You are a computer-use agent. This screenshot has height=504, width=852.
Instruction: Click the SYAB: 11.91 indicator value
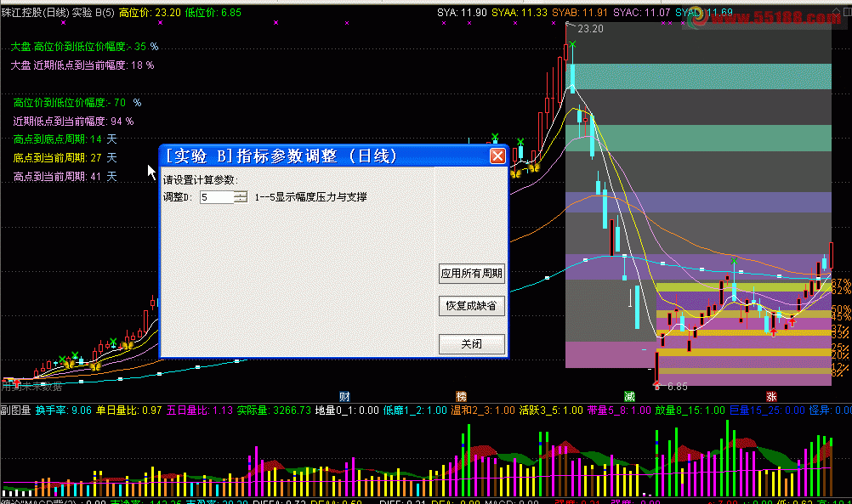coord(580,13)
